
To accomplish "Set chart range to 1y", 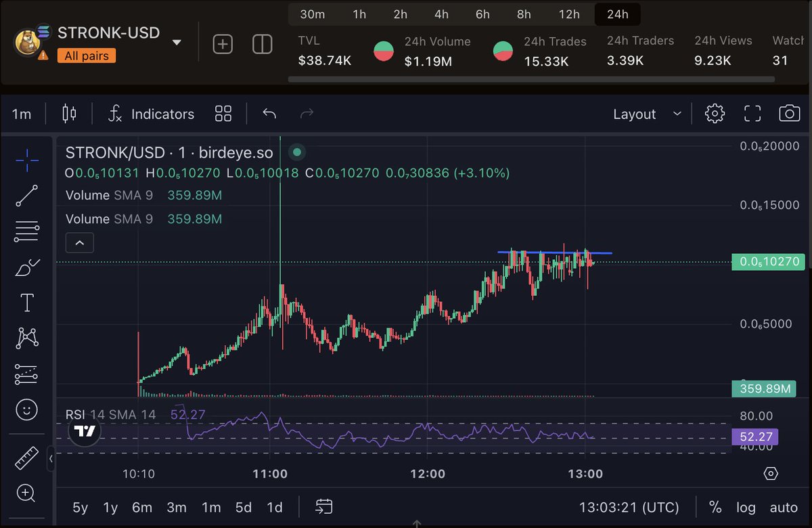I will click(x=110, y=507).
